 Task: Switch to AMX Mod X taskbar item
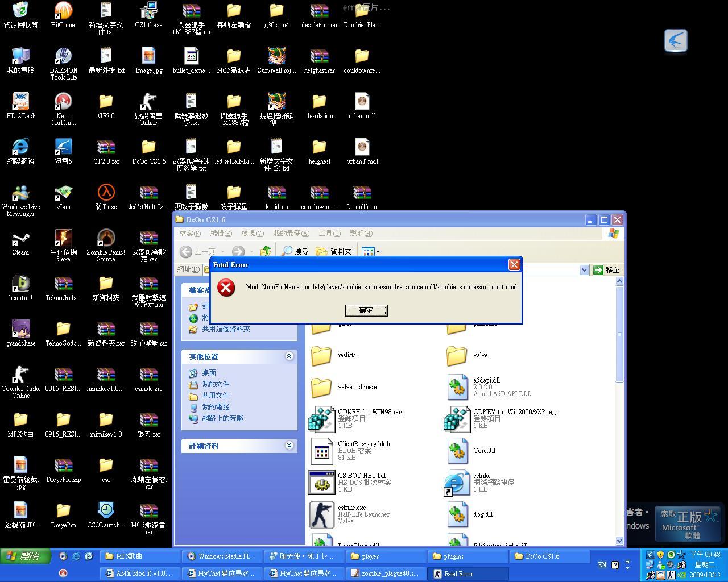[x=140, y=573]
